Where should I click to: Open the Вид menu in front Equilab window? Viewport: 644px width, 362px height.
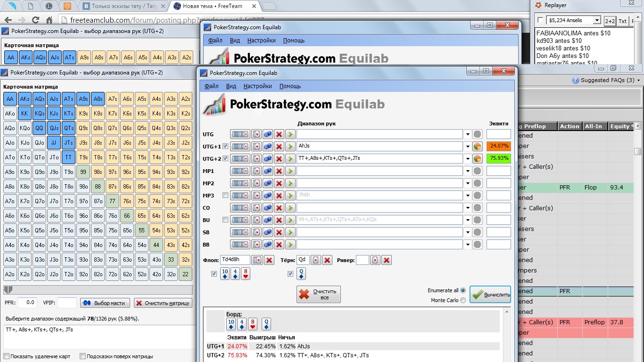(231, 86)
